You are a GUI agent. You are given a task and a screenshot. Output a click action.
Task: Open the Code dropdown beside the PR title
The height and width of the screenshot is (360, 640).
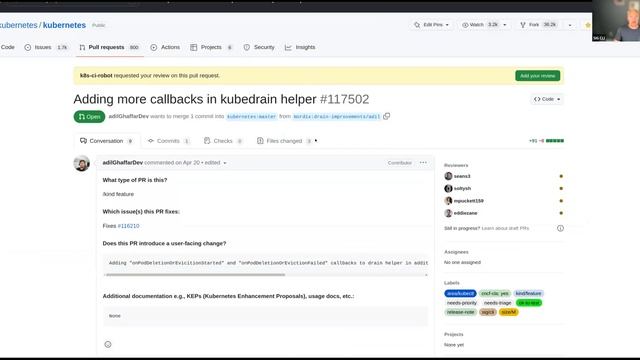[x=547, y=99]
